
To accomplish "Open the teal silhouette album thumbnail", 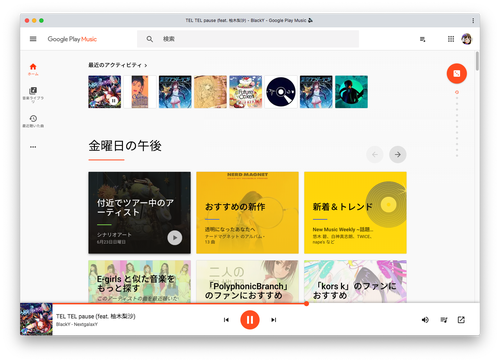I will click(x=351, y=92).
